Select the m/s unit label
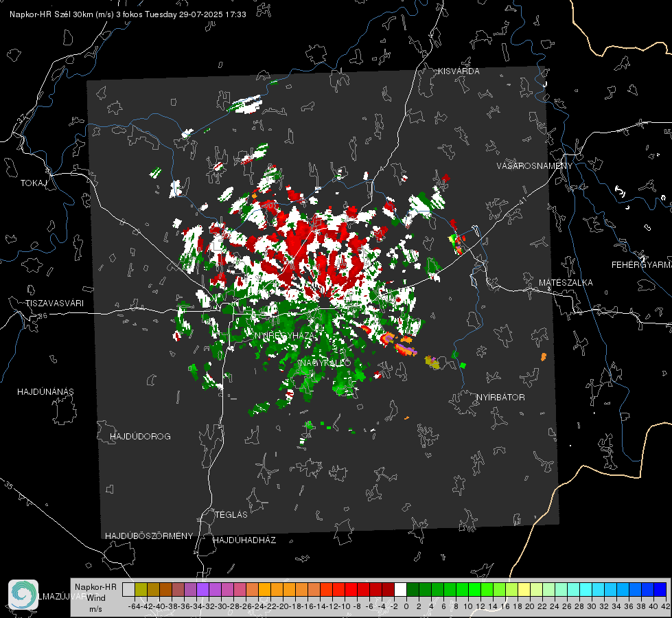 click(95, 609)
